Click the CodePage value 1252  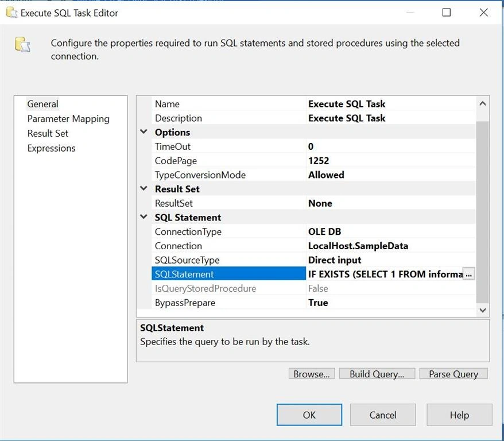coord(390,160)
